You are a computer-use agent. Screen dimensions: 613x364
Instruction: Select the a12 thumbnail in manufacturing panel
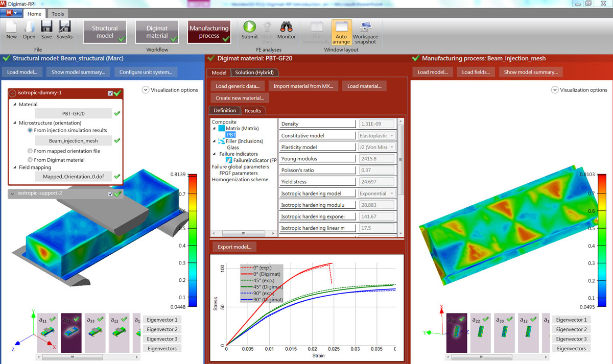tap(529, 332)
